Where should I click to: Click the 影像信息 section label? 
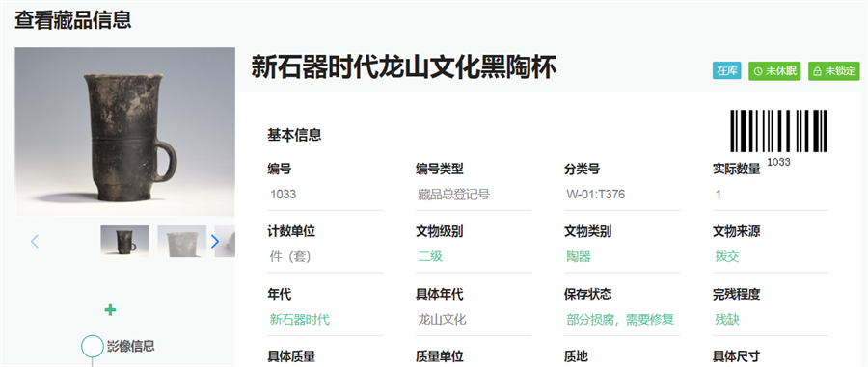click(130, 347)
